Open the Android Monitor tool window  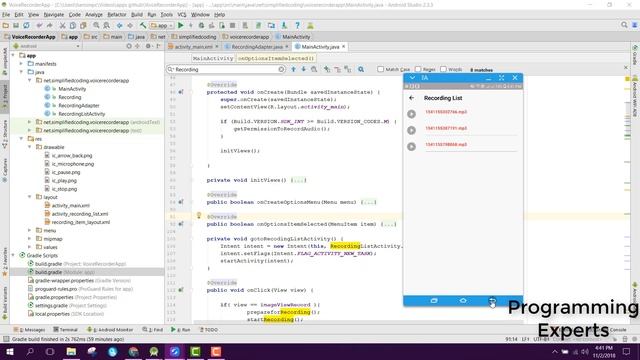click(110, 330)
